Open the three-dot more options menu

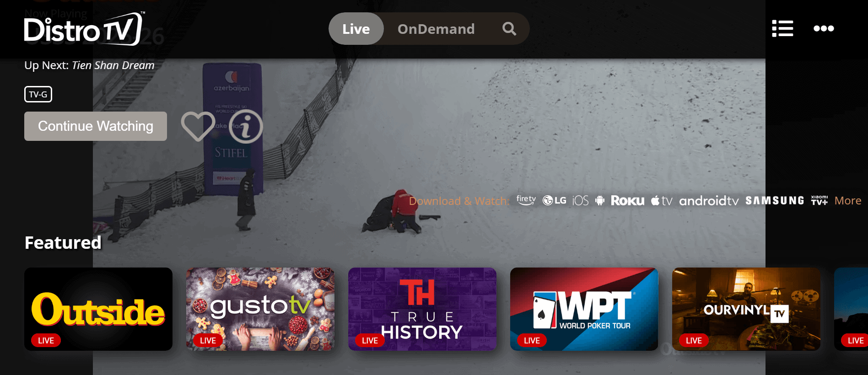coord(823,28)
